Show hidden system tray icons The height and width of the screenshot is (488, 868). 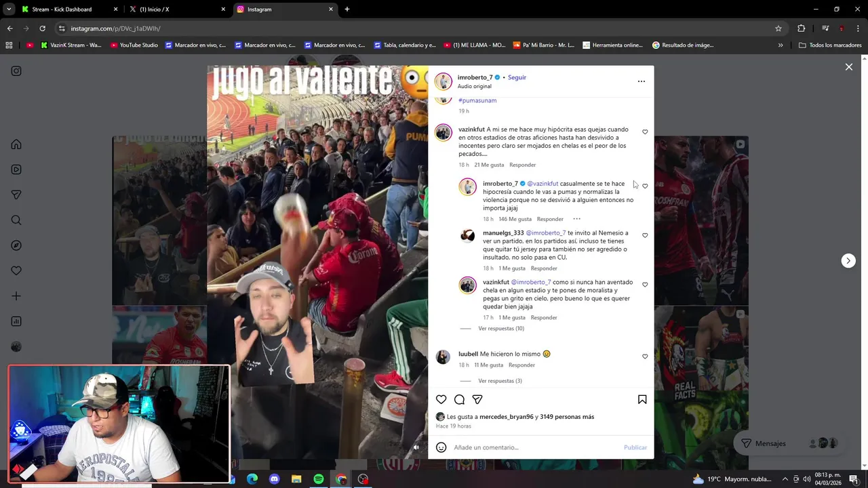tap(785, 479)
